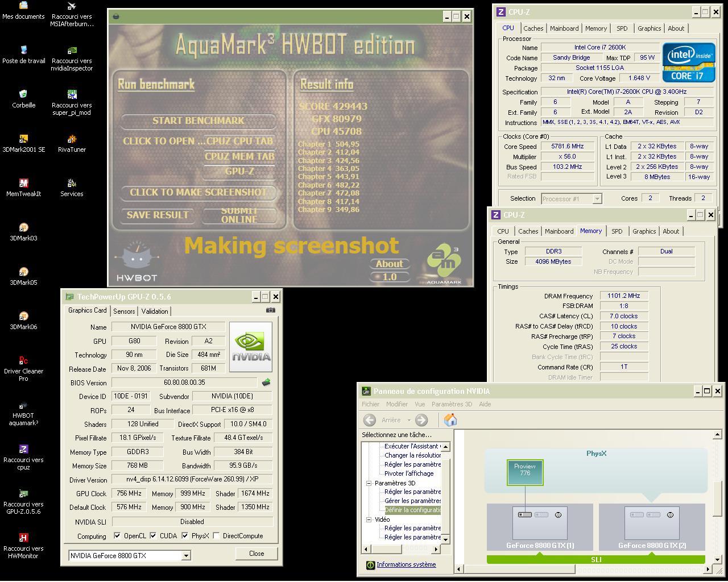The image size is (728, 582).
Task: Select the GeForce 8800 GTX (2) card
Action: click(652, 527)
